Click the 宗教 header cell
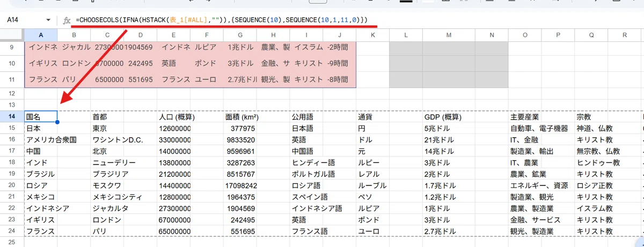The height and width of the screenshot is (247, 644). tap(591, 116)
